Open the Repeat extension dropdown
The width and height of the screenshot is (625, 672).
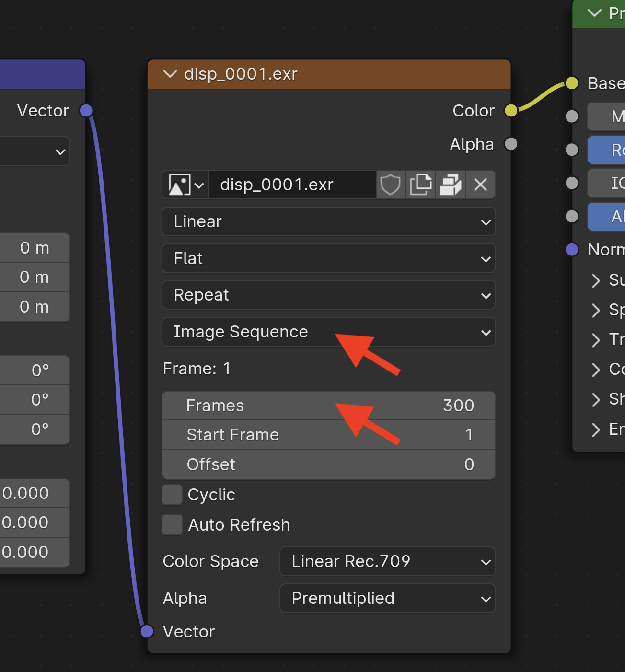329,295
